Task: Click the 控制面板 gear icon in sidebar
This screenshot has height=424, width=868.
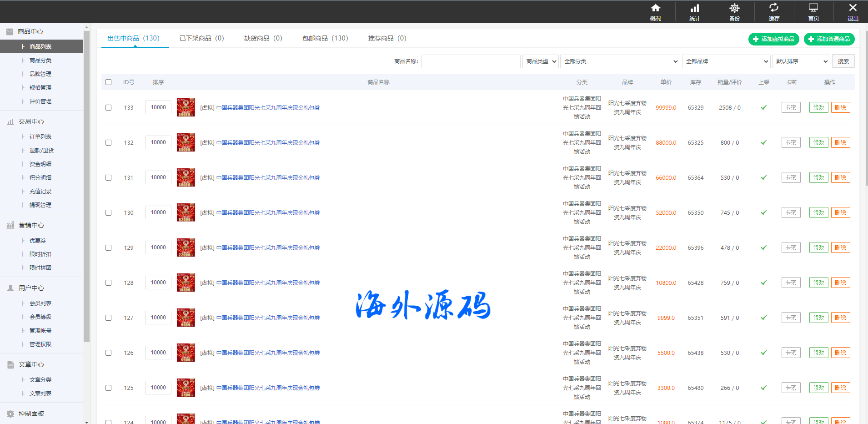Action: (x=10, y=414)
